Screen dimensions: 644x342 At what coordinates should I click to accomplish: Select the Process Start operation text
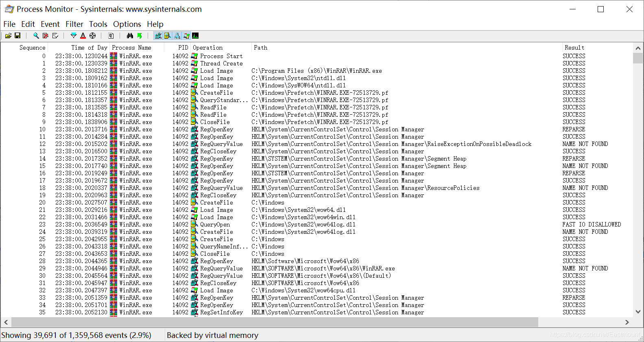coord(221,56)
